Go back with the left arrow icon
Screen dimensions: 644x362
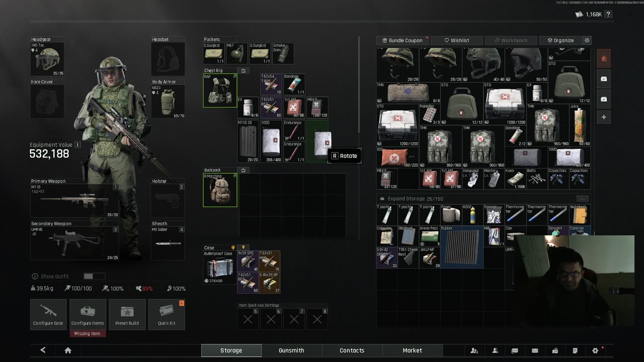coord(43,350)
